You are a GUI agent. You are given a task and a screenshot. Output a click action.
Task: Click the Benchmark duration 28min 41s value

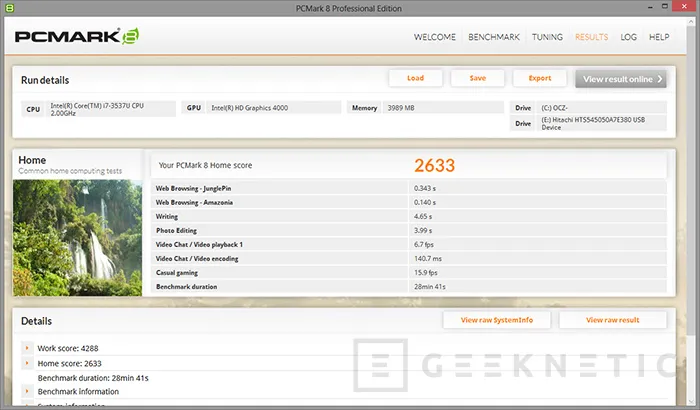click(x=429, y=287)
